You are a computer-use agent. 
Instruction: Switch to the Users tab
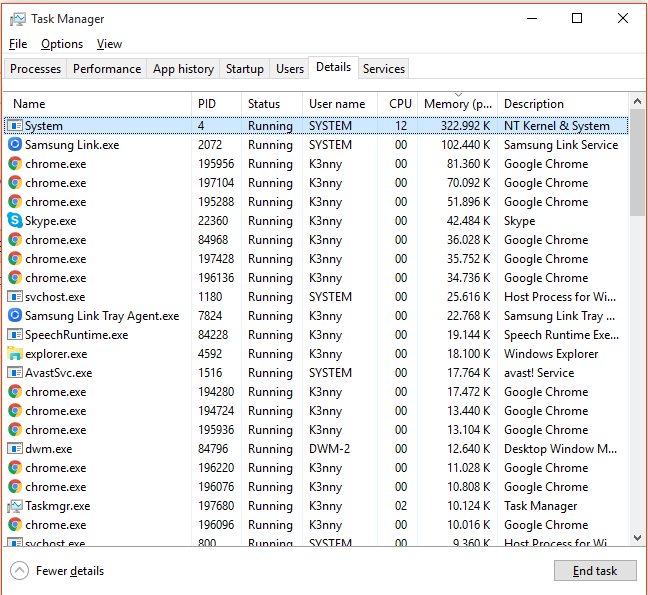point(290,69)
